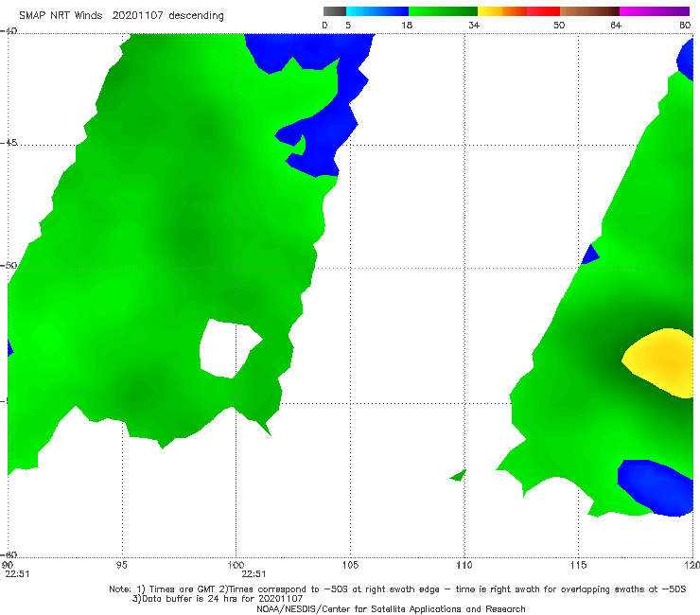Pick the brown segment of the color bar
This screenshot has width=700, height=615.
coord(589,11)
